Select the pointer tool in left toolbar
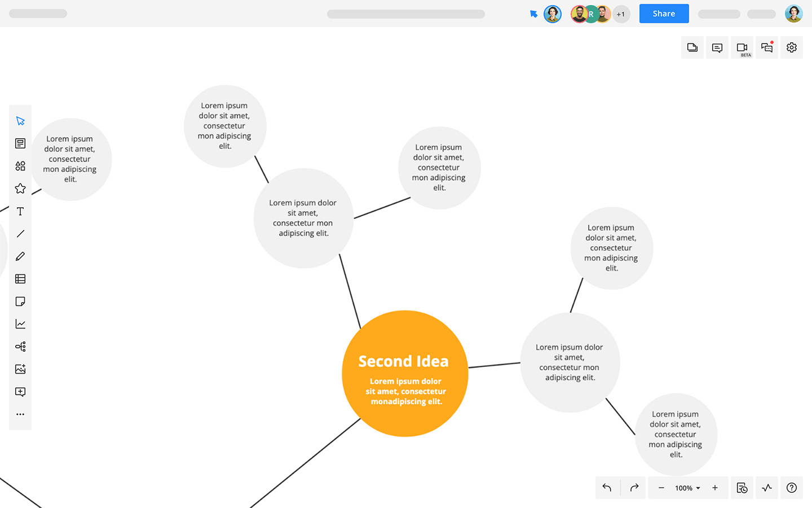The width and height of the screenshot is (812, 508). coord(20,121)
